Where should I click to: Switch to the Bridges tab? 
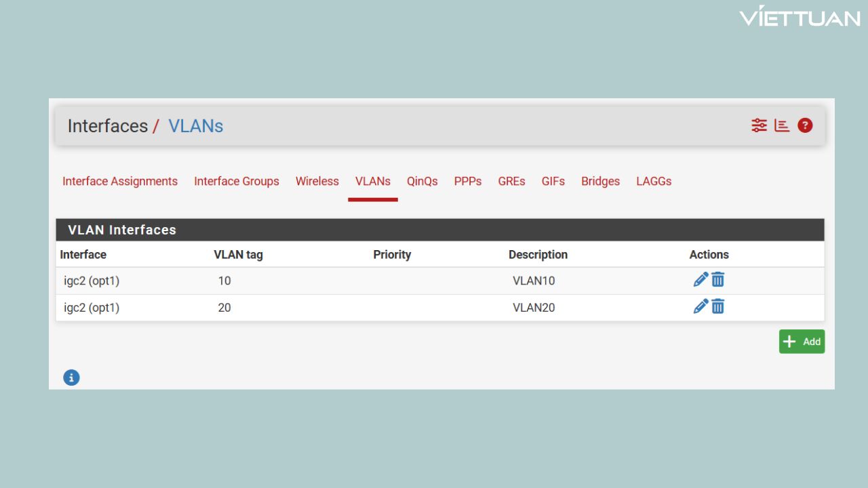click(600, 181)
